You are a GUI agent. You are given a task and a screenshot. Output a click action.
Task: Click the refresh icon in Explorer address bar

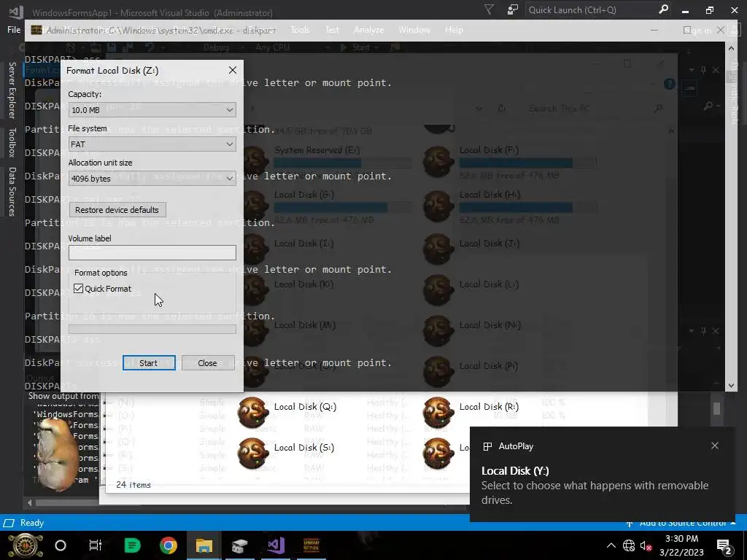[x=502, y=109]
